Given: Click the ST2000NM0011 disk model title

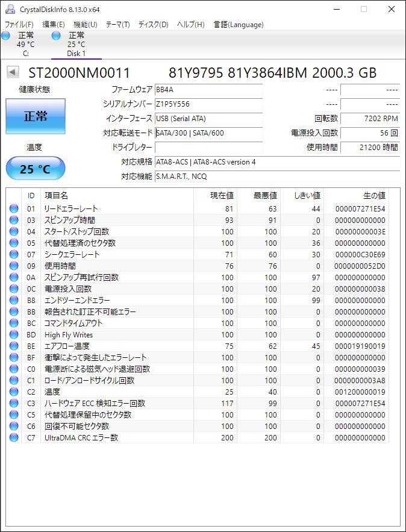Looking at the screenshot, I should (x=79, y=73).
